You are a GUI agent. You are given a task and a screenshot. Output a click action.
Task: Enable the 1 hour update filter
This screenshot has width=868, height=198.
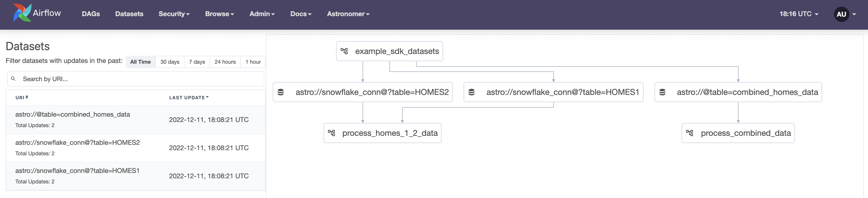[253, 62]
